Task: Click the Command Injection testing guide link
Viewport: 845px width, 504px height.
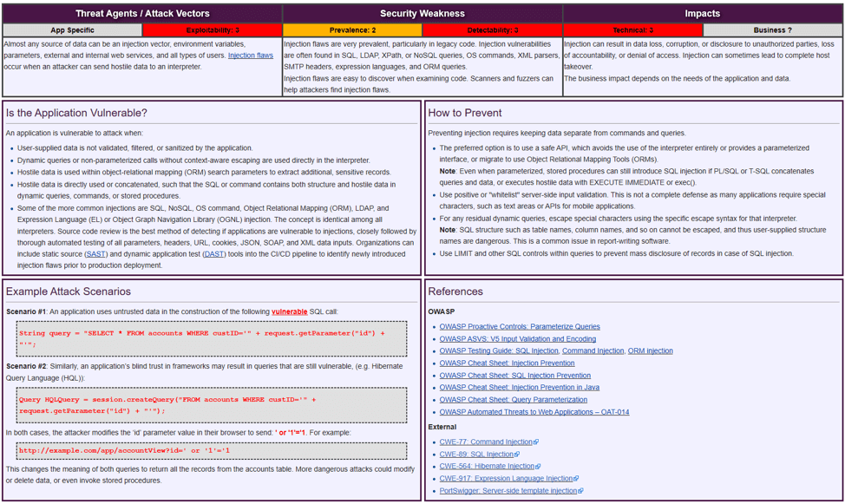Action: click(593, 351)
